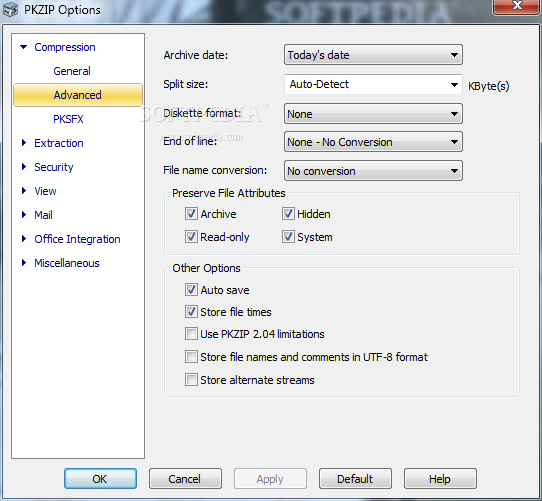Disable the Auto save option
The image size is (542, 501).
click(x=191, y=290)
